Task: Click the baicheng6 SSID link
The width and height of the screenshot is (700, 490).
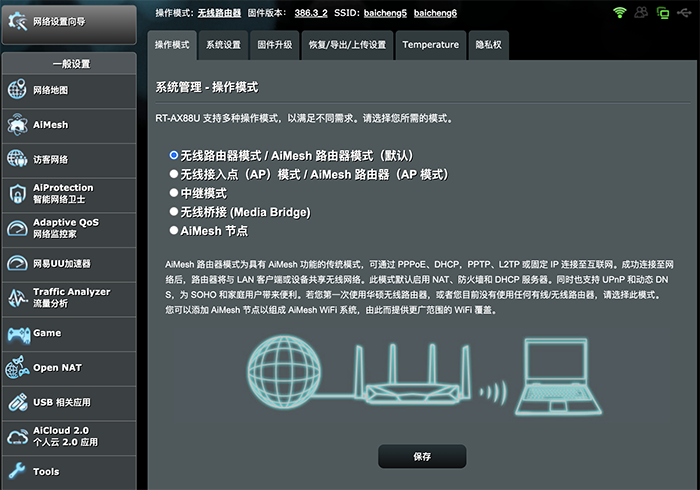Action: click(435, 13)
